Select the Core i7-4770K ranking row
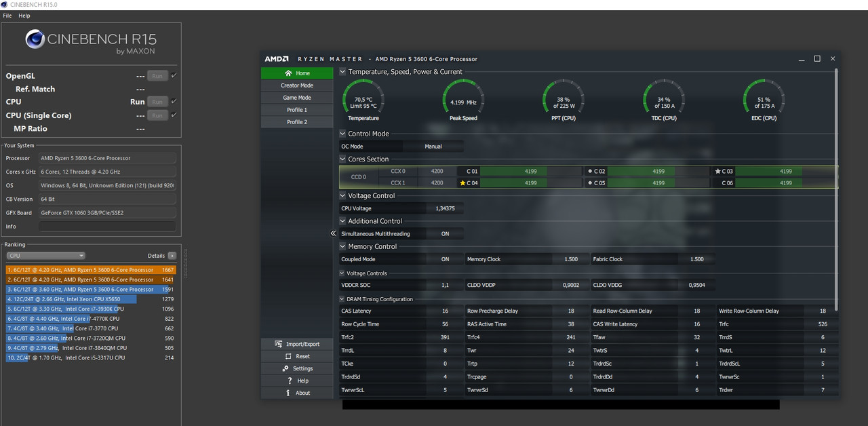Image resolution: width=868 pixels, height=426 pixels. point(91,318)
